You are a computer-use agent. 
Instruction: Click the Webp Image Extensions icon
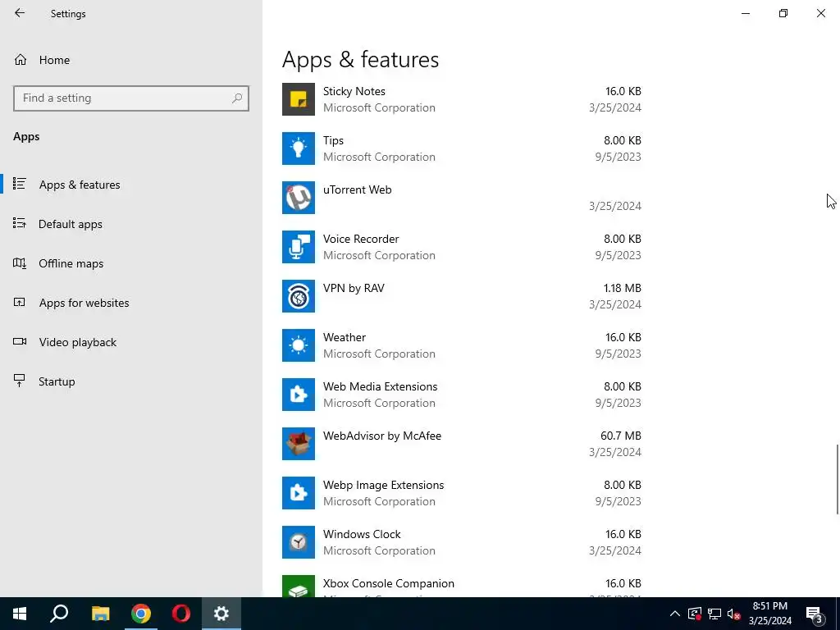299,493
